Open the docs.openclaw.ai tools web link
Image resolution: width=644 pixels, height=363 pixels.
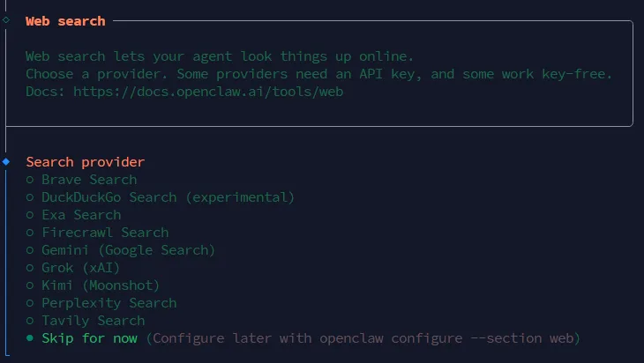coord(207,91)
